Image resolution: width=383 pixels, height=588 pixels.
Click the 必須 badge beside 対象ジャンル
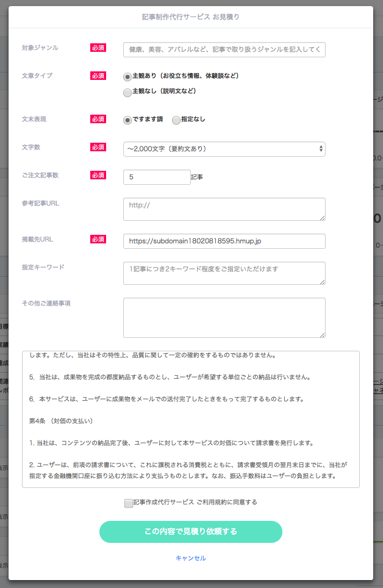click(x=98, y=48)
